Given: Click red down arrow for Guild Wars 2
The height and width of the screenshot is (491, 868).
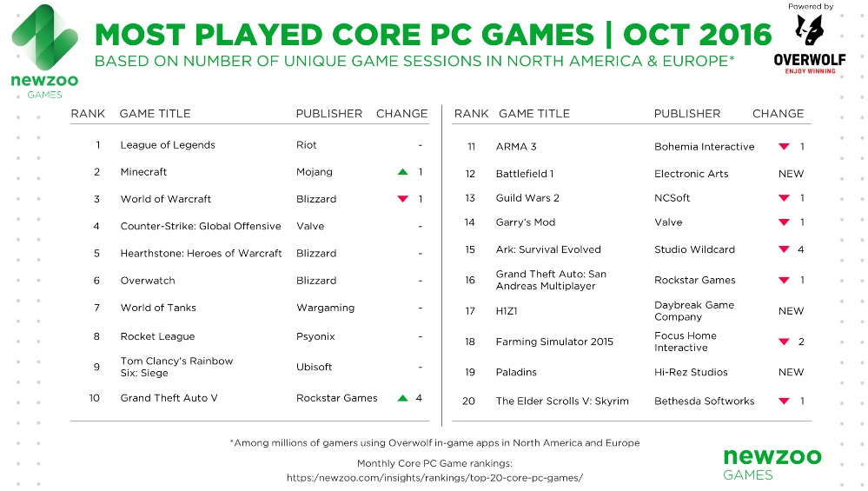Looking at the screenshot, I should (784, 198).
